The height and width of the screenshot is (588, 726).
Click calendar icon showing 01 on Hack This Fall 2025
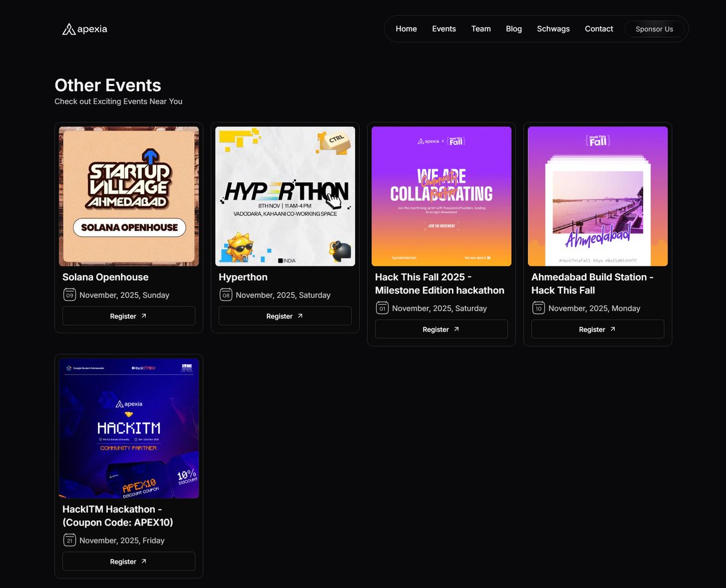382,308
